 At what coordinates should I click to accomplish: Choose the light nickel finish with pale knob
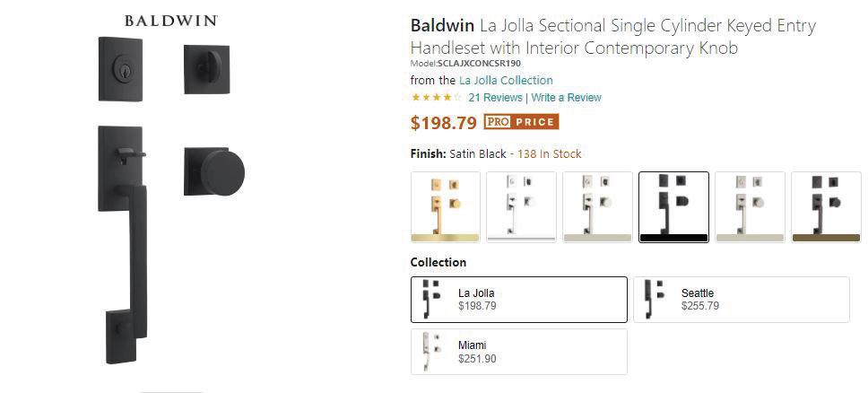(750, 206)
